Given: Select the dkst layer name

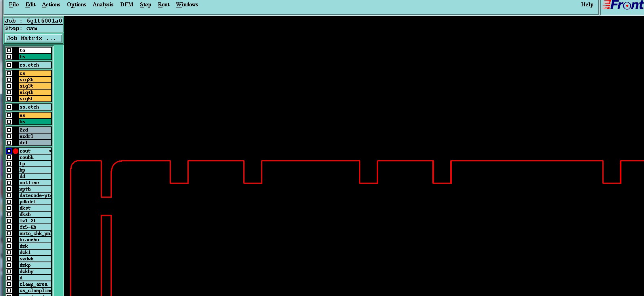Looking at the screenshot, I should 35,208.
